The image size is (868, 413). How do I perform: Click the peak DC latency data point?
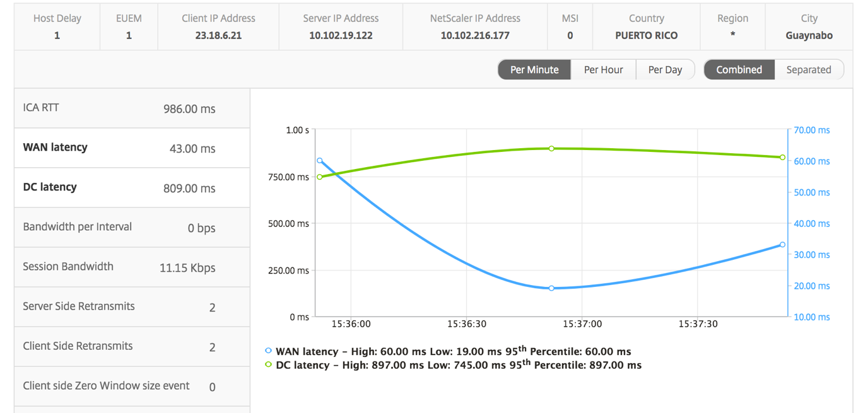(551, 149)
